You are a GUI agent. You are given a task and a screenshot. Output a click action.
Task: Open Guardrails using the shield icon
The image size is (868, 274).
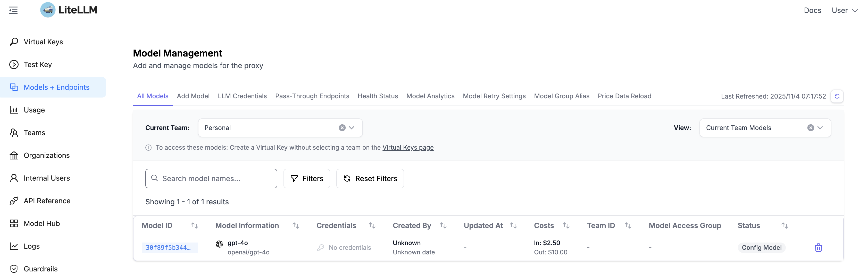14,268
